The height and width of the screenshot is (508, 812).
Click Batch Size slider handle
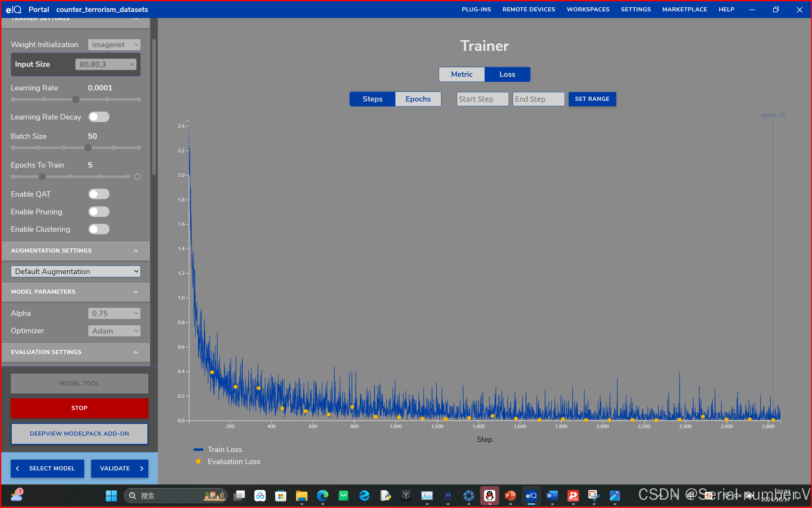88,148
